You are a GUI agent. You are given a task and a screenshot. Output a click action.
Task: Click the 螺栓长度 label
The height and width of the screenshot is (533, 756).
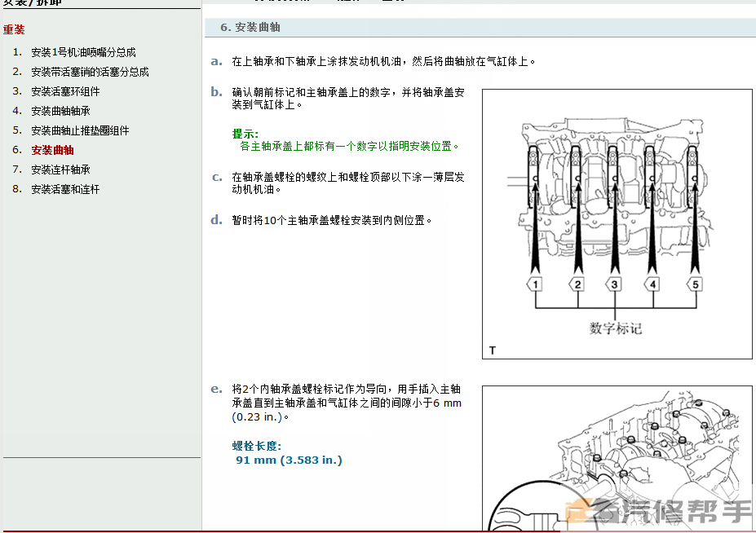pyautogui.click(x=257, y=447)
